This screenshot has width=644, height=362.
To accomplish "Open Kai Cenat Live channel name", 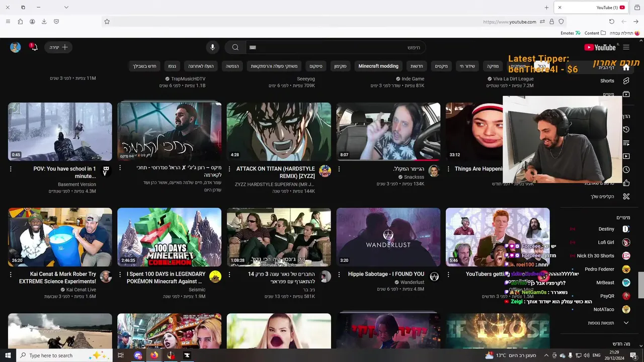I will 81,290.
